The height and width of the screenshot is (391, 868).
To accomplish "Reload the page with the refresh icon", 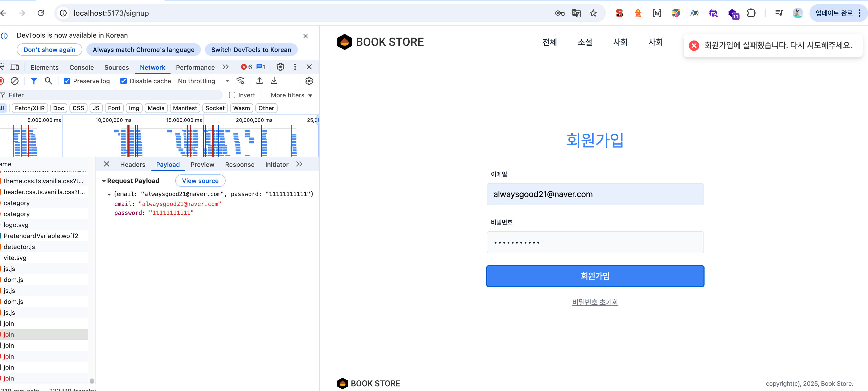I will (x=41, y=13).
